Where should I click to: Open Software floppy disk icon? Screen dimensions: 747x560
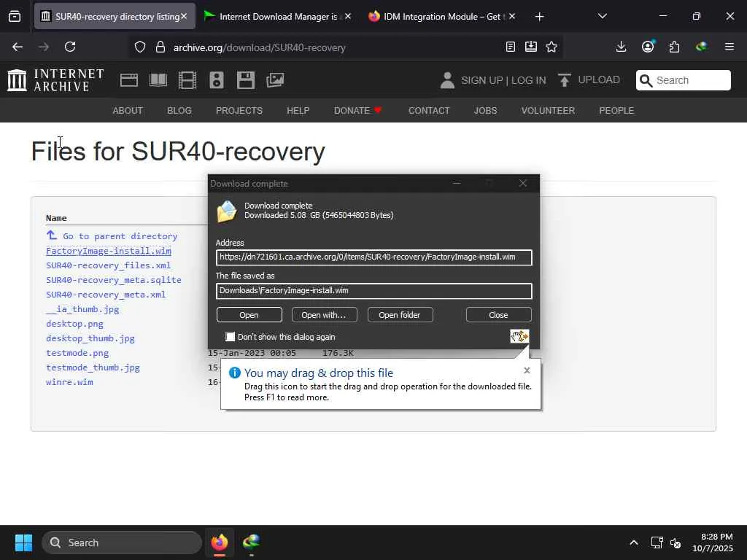246,80
